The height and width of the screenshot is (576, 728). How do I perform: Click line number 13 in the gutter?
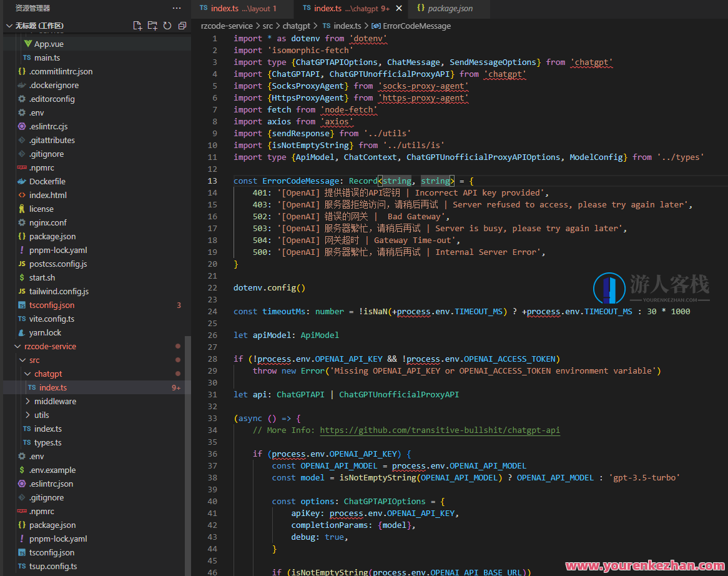[212, 181]
